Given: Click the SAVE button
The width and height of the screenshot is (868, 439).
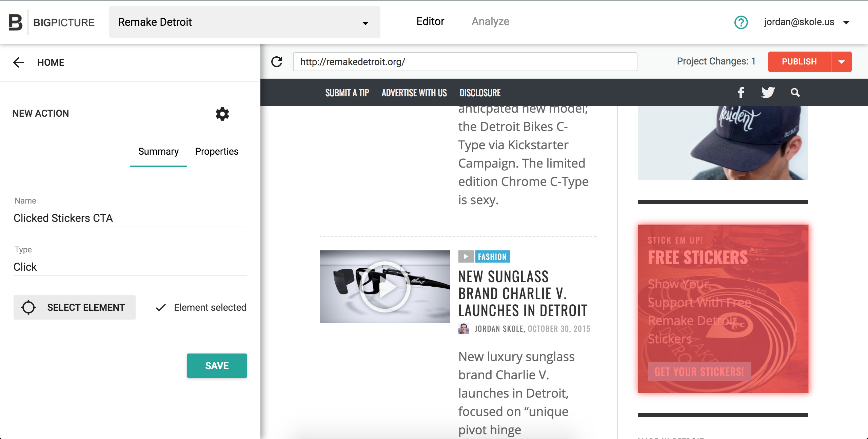Looking at the screenshot, I should pyautogui.click(x=217, y=366).
